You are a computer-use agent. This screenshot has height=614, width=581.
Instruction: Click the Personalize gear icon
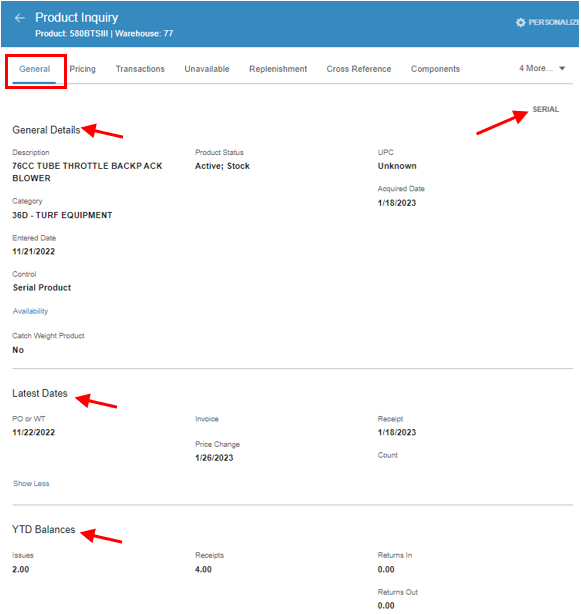click(x=520, y=22)
